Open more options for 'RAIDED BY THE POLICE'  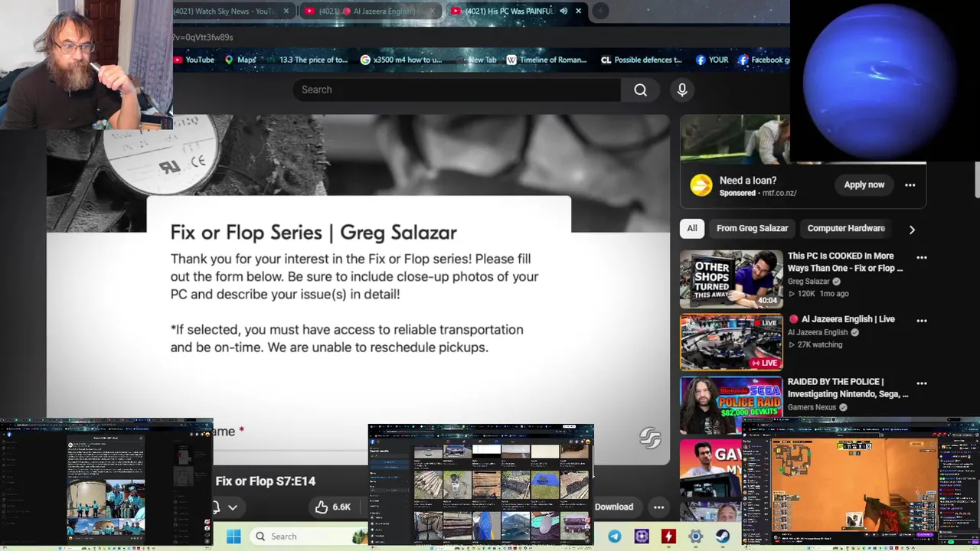coord(922,383)
